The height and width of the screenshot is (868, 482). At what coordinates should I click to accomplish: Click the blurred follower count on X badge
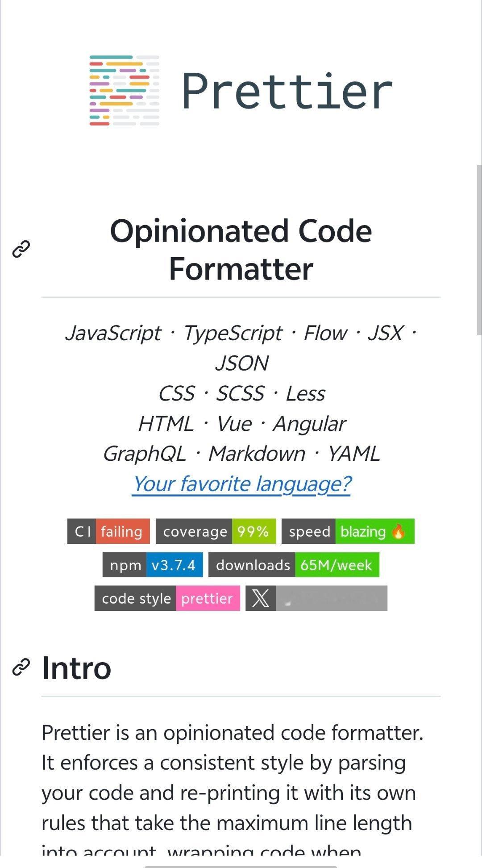[331, 598]
